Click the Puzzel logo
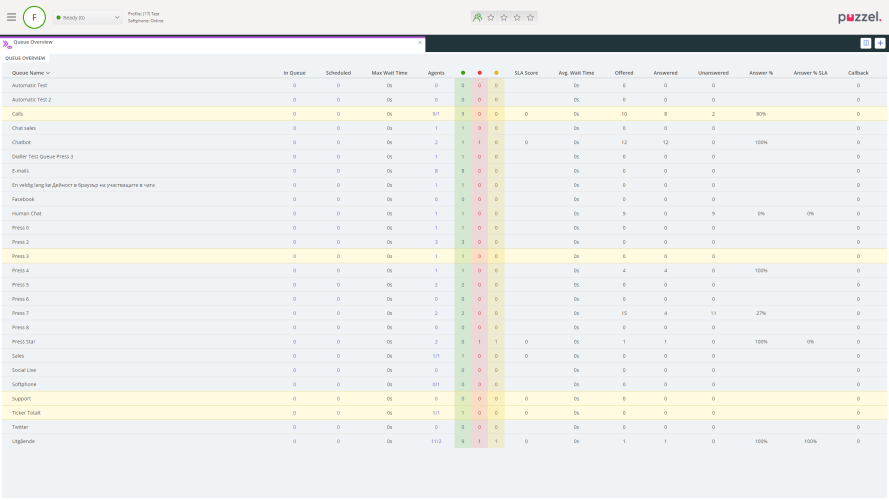The width and height of the screenshot is (889, 500). (859, 17)
